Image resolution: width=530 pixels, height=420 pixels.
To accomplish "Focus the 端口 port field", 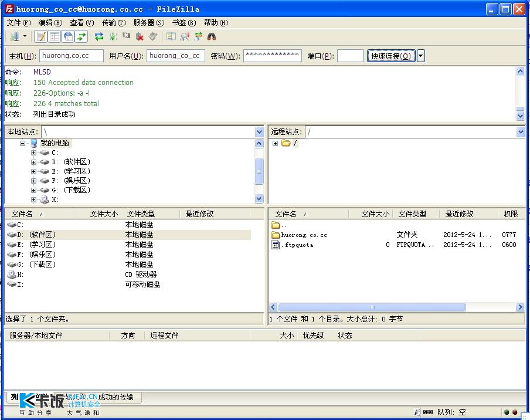I will (x=350, y=56).
